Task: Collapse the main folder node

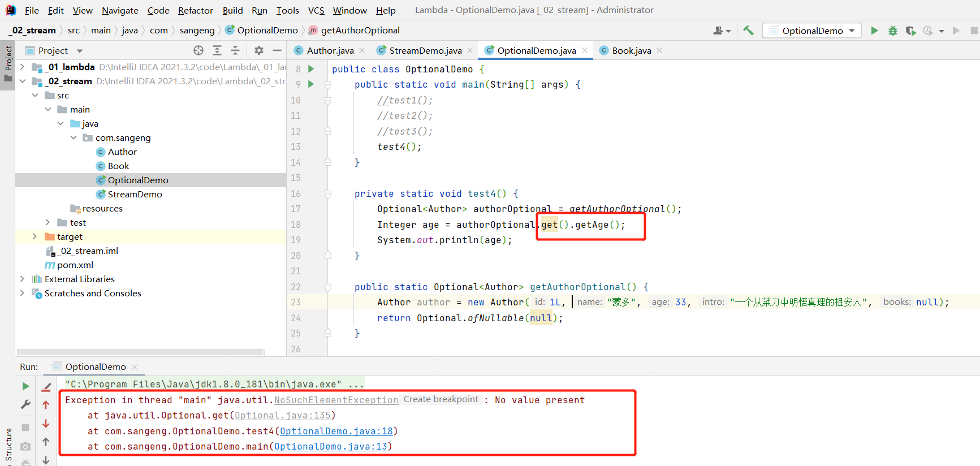Action: [48, 109]
